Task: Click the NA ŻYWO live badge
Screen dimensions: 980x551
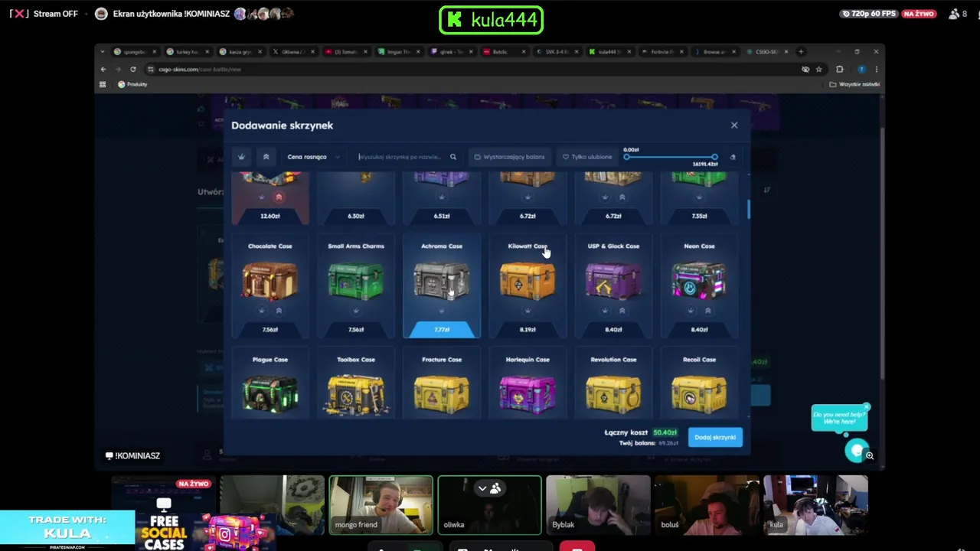Action: 920,14
